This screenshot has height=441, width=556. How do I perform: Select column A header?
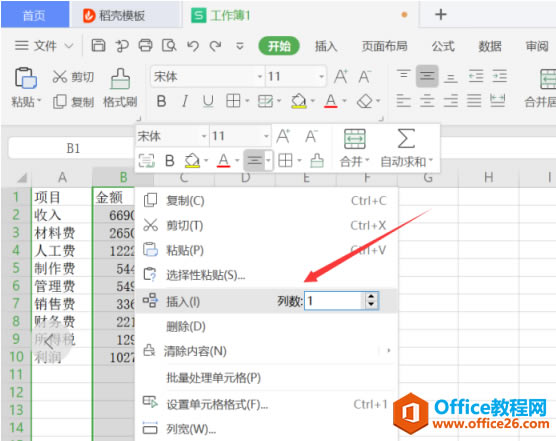point(62,177)
